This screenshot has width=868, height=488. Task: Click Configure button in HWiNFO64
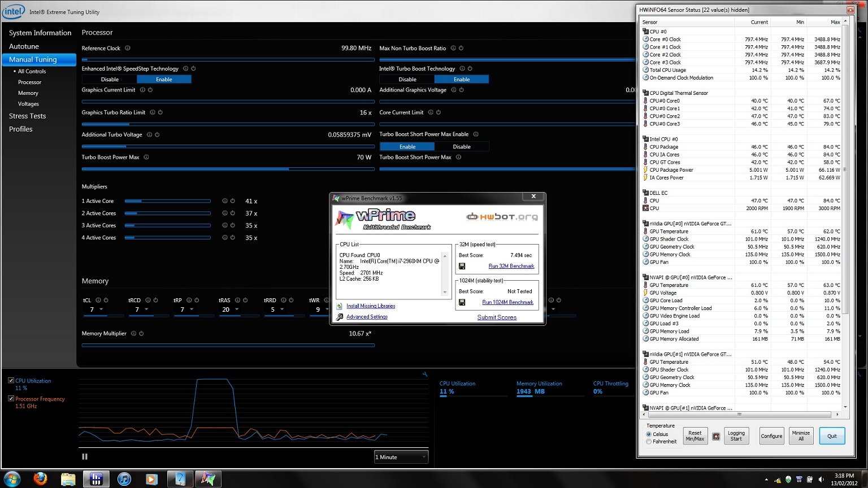(771, 436)
